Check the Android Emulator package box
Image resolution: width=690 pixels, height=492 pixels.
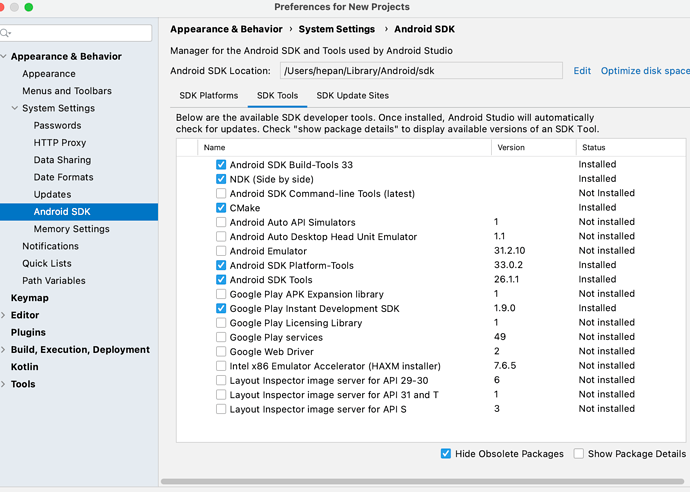[x=221, y=251]
